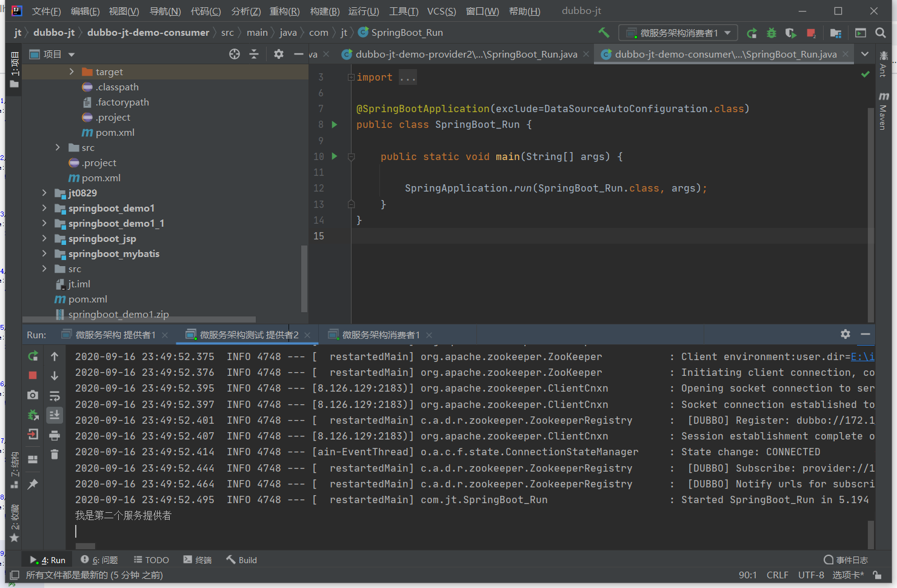
Task: Open Search Everywhere magnifier
Action: (881, 33)
